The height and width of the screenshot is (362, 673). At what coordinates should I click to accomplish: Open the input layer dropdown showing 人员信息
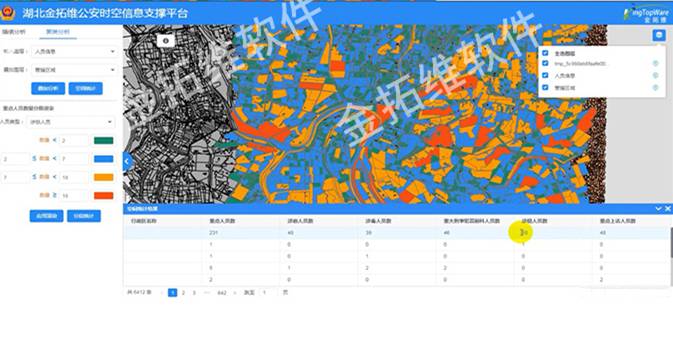[74, 52]
